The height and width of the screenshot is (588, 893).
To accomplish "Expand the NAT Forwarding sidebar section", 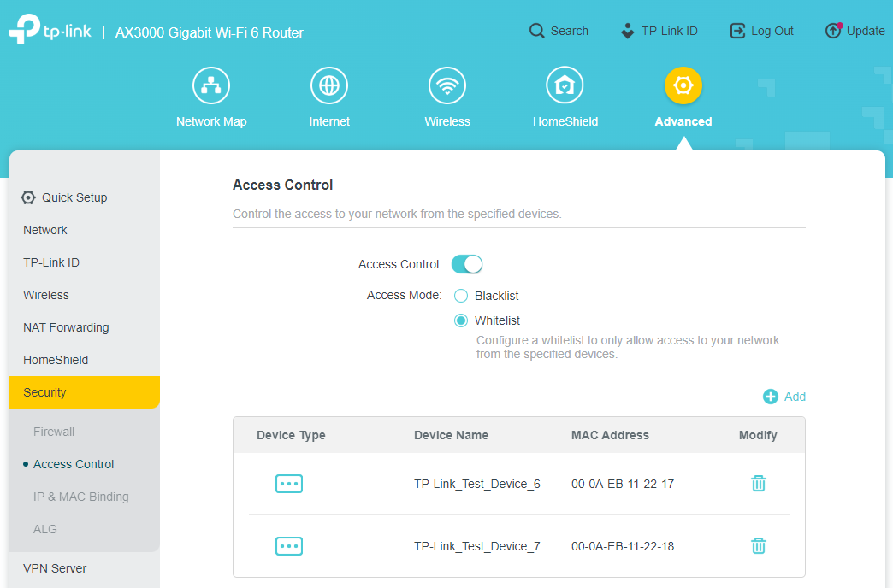I will click(66, 327).
